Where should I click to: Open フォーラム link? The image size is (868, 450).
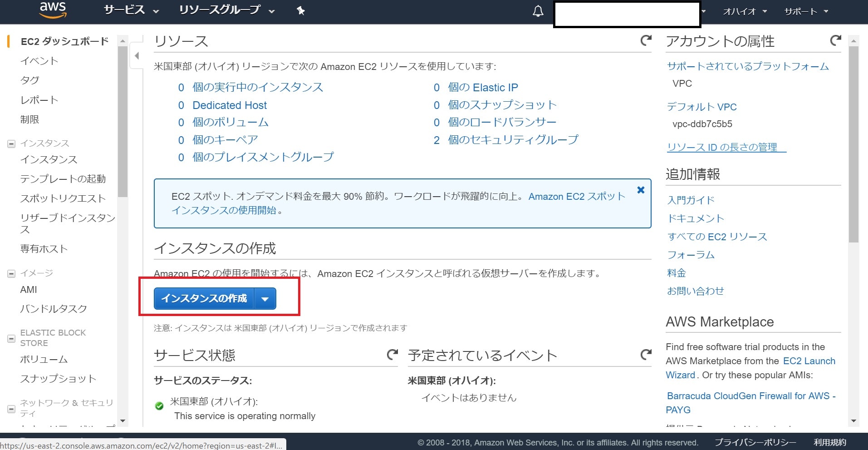click(x=691, y=255)
